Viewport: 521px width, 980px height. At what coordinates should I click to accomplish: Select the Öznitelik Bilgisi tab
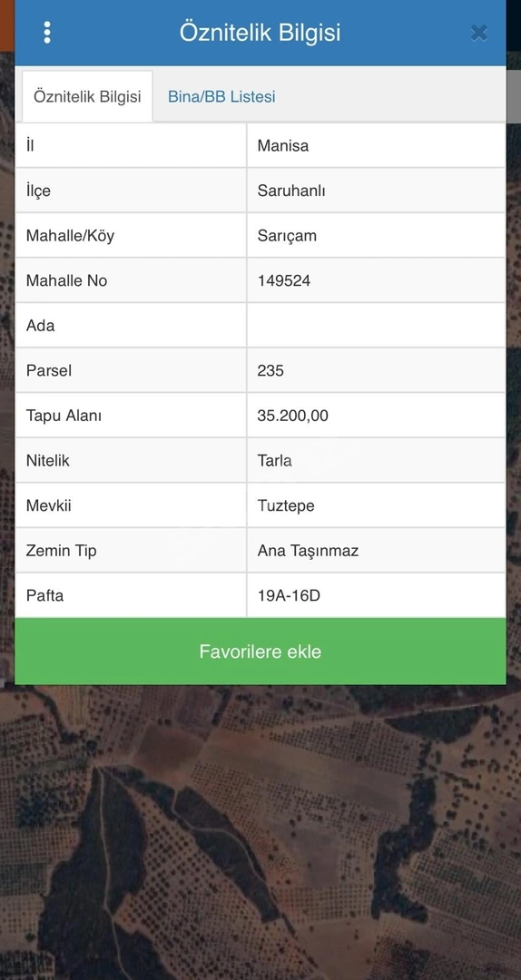pyautogui.click(x=87, y=97)
